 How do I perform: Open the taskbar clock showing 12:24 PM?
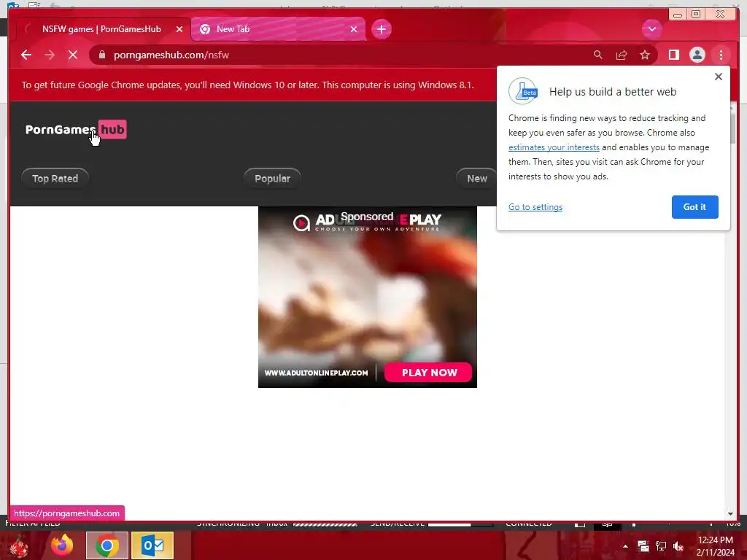coord(715,546)
